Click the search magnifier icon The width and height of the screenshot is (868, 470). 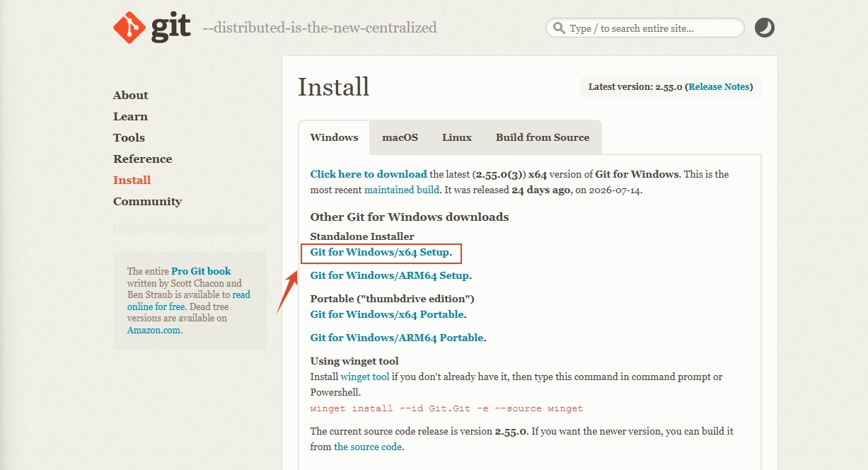click(x=559, y=28)
